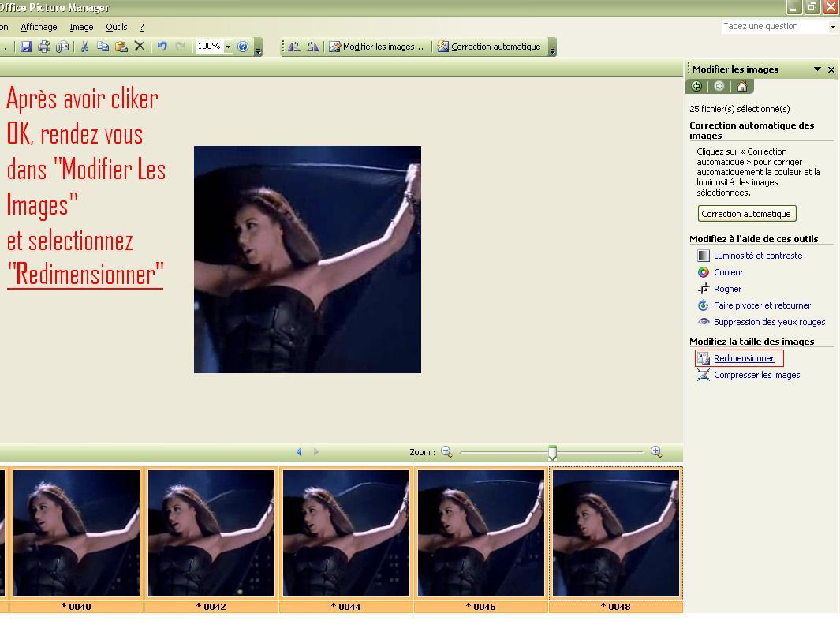Viewport: 840px width, 632px height.
Task: Open the Image menu
Action: [81, 27]
